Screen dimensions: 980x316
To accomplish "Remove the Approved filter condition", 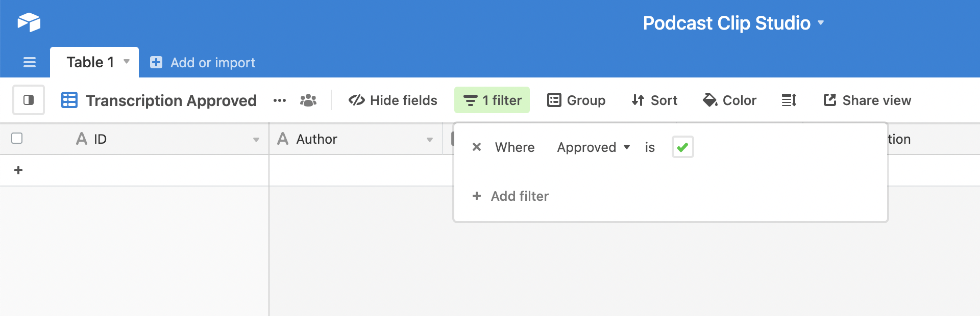I will tap(477, 147).
